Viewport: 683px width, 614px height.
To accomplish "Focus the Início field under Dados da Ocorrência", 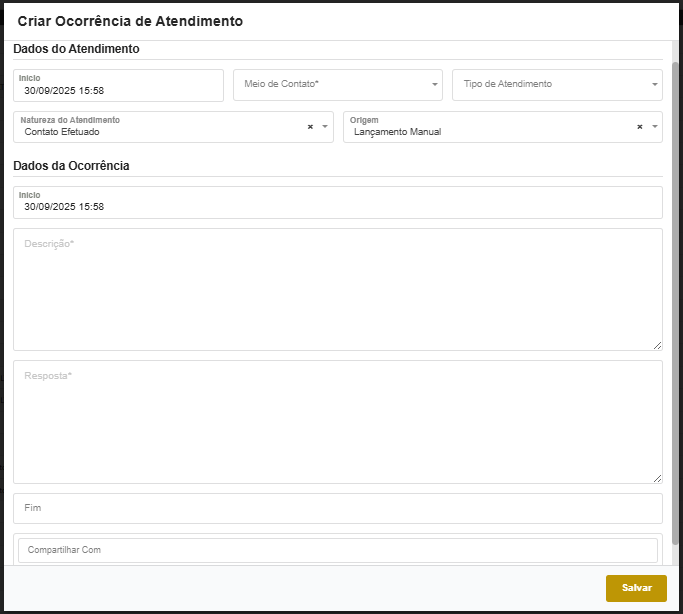I will (338, 206).
